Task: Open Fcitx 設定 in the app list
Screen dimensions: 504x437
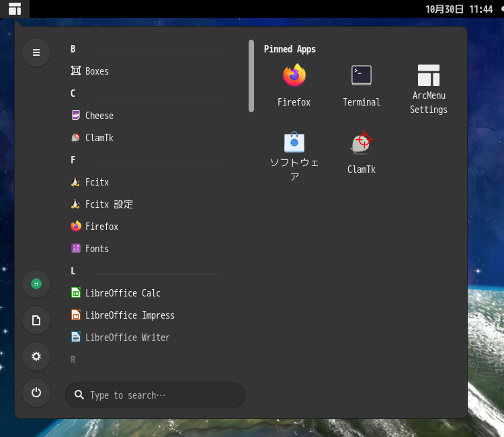Action: [146, 204]
